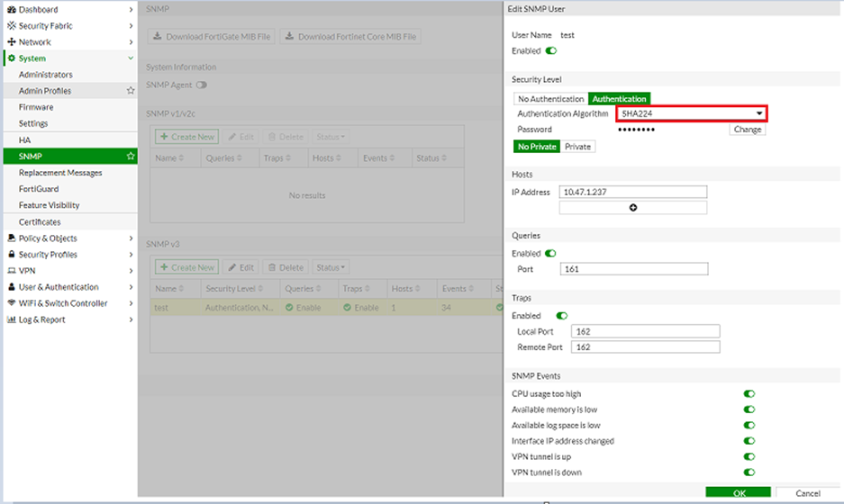Click the IP Address input field

[x=632, y=193]
